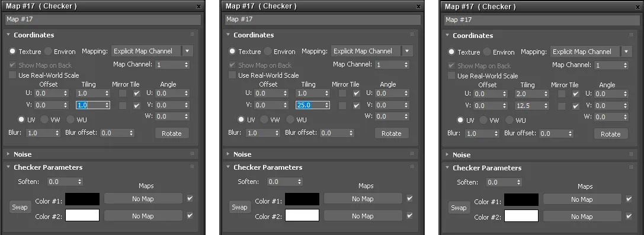The image size is (644, 235).
Task: Click the Rotate button in the right panel
Action: click(611, 134)
